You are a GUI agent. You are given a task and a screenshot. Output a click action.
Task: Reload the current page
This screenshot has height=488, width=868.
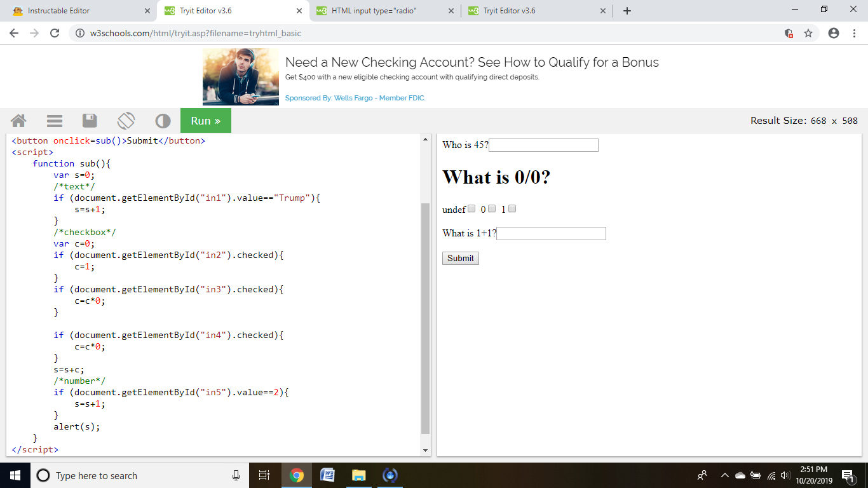pyautogui.click(x=55, y=33)
